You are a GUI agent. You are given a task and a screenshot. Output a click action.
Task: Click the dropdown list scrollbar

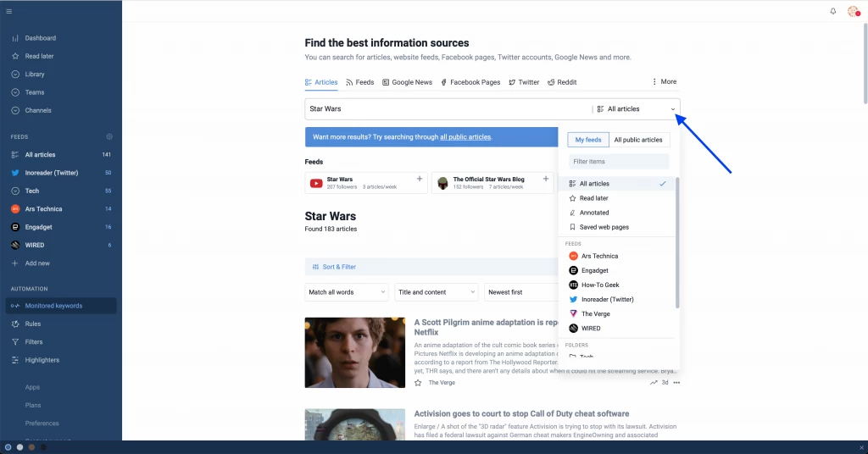[x=677, y=243]
